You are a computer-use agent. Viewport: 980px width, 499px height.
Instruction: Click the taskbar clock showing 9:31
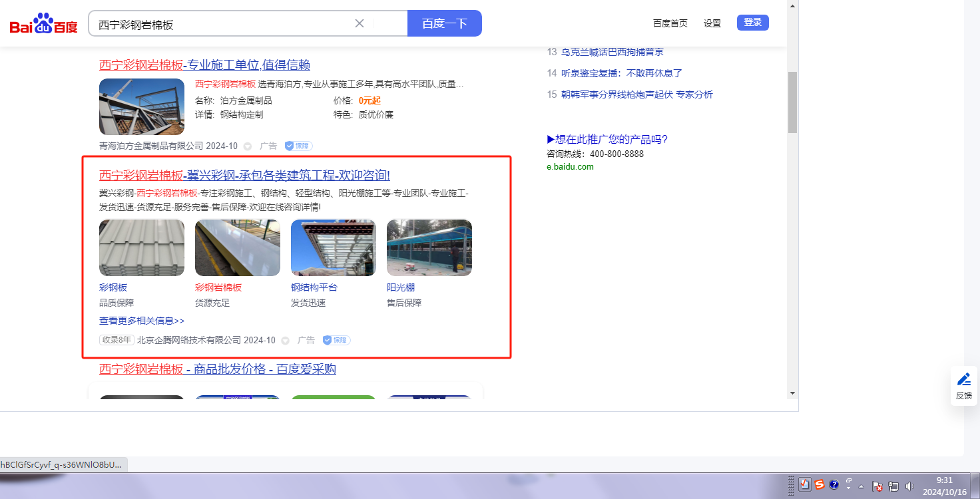coord(944,486)
